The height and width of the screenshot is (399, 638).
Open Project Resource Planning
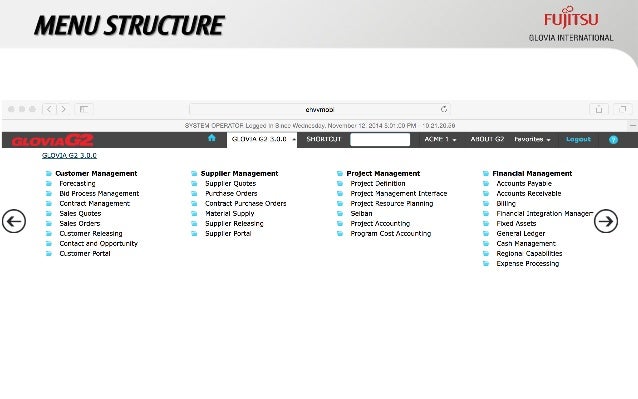391,203
